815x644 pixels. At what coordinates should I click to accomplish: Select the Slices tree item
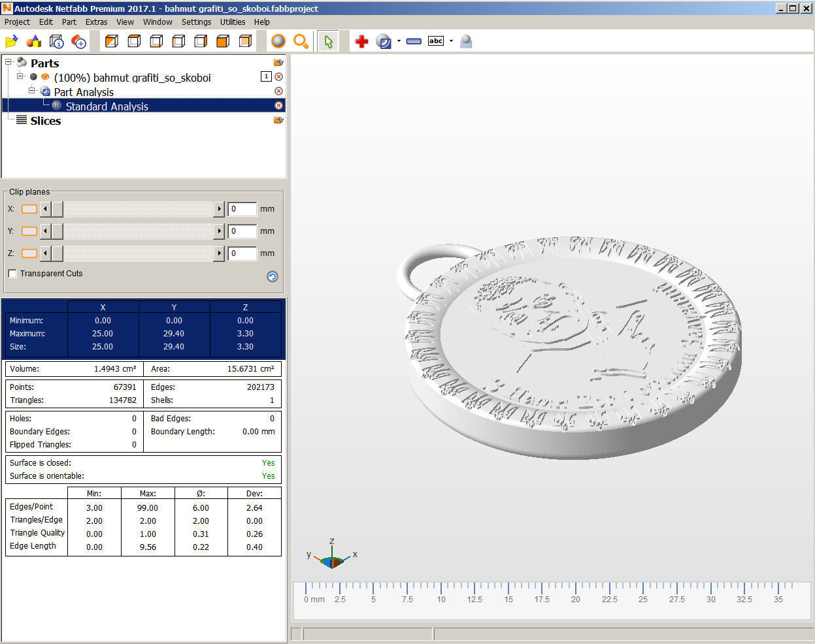45,120
